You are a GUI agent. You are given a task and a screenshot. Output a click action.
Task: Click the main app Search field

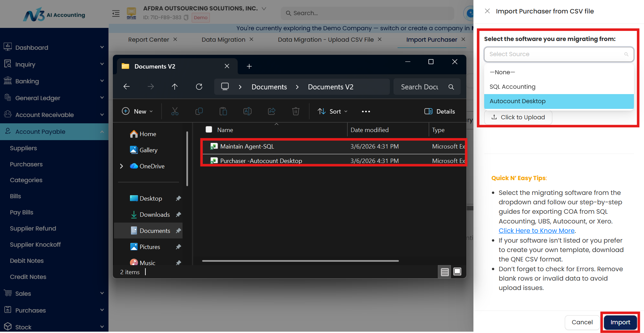367,13
